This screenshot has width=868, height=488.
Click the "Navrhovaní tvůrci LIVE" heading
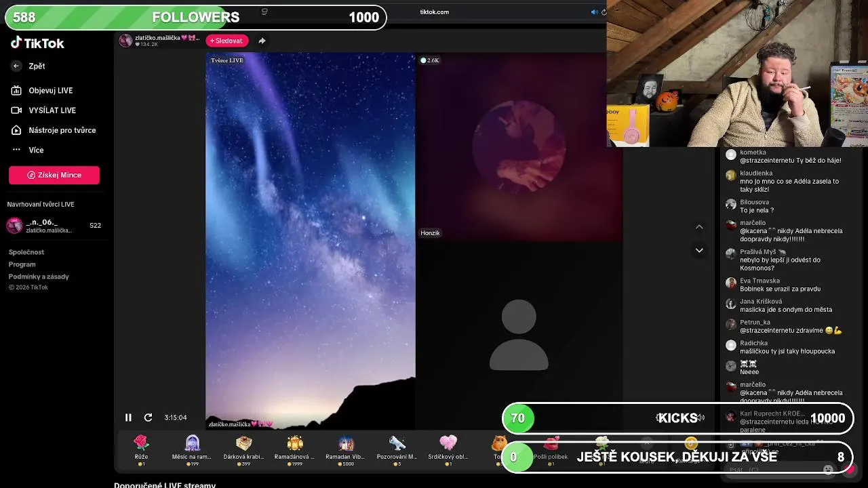pos(41,204)
